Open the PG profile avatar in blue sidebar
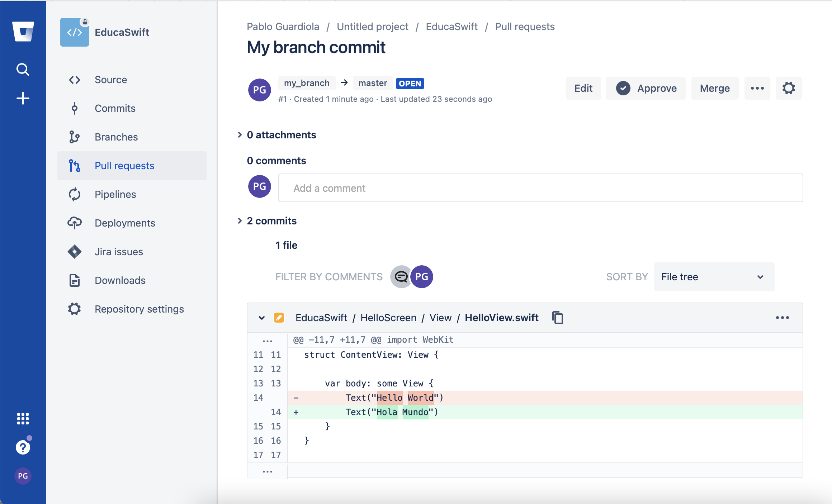The image size is (832, 504). pyautogui.click(x=23, y=476)
